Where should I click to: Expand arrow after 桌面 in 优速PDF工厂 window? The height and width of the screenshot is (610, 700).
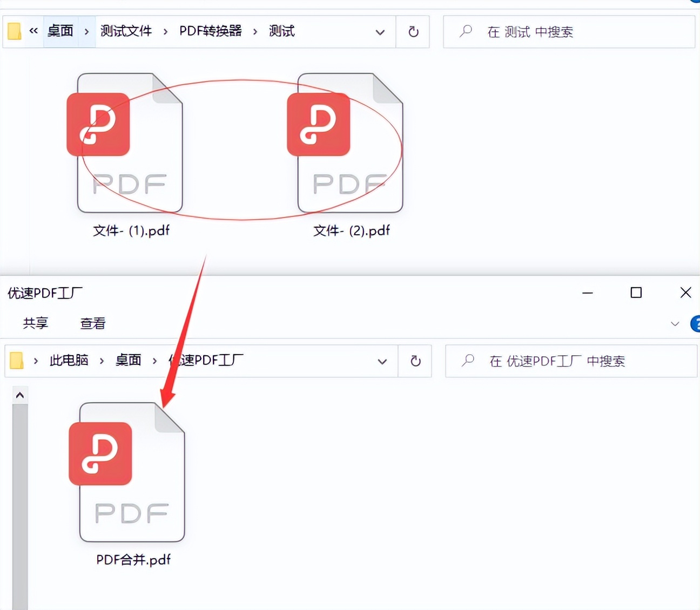pyautogui.click(x=154, y=361)
